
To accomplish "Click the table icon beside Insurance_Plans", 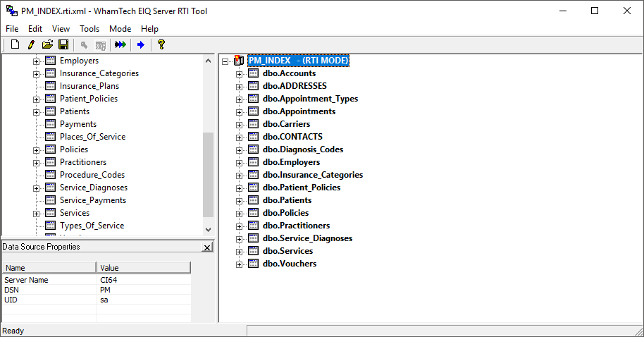I will pos(50,85).
